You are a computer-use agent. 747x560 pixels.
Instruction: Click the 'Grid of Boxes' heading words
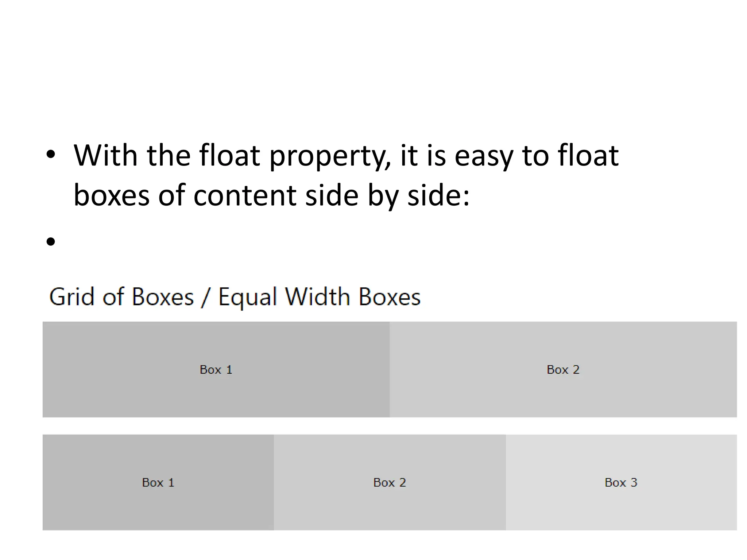(x=121, y=297)
